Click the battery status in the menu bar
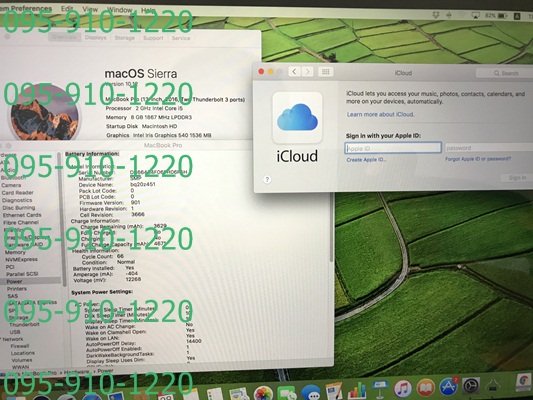Viewport: 533px width, 400px height. (496, 16)
